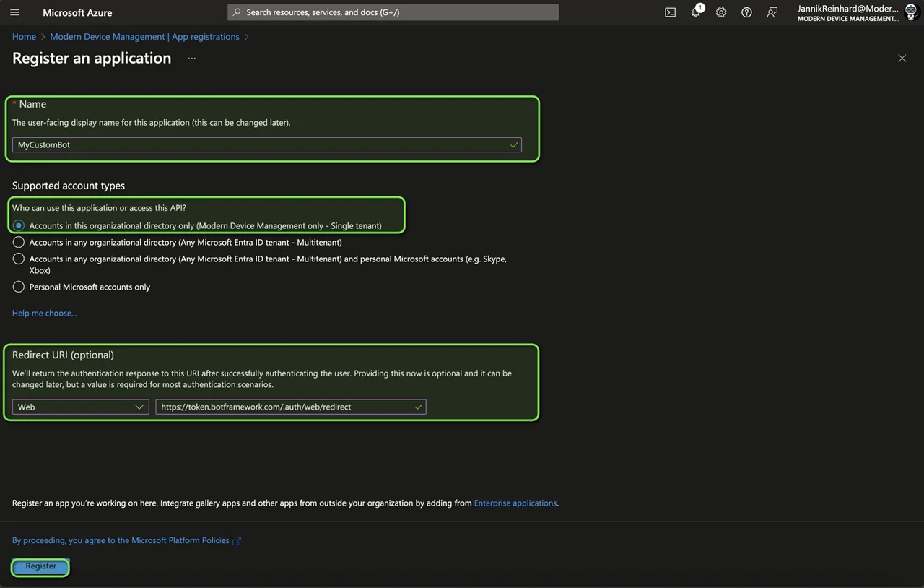Open the portal hamburger menu
Image resolution: width=924 pixels, height=588 pixels.
point(15,12)
